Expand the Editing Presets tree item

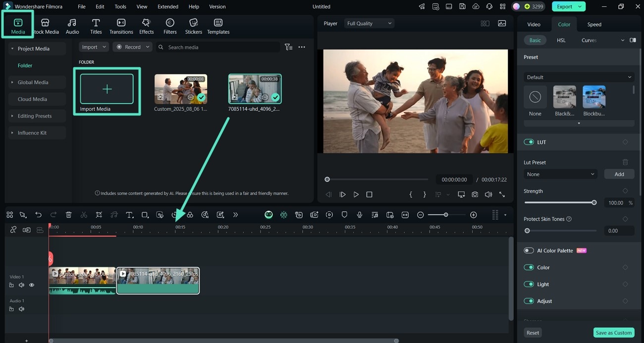[12, 116]
